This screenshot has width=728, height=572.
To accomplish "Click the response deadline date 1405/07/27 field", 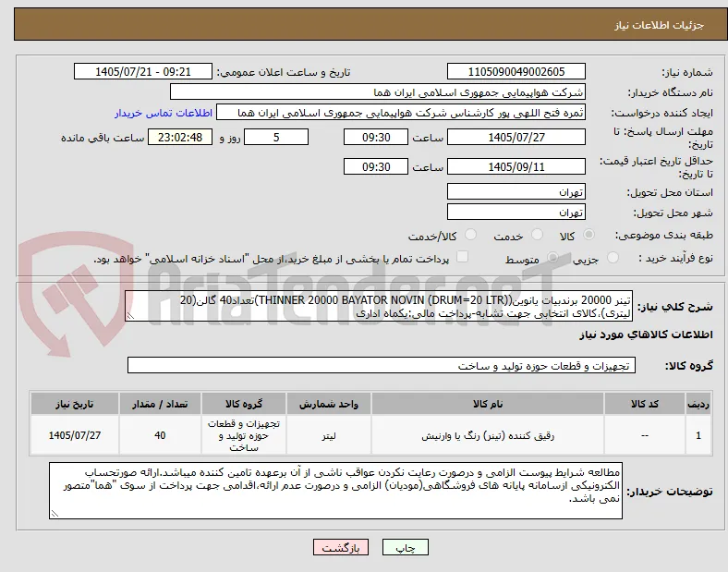I will pos(516,138).
